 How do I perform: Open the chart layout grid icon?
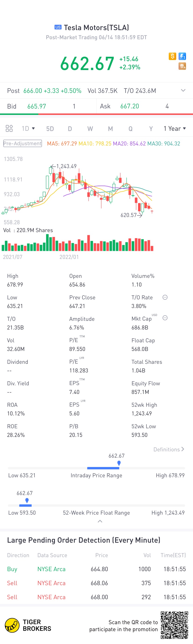[x=9, y=128]
